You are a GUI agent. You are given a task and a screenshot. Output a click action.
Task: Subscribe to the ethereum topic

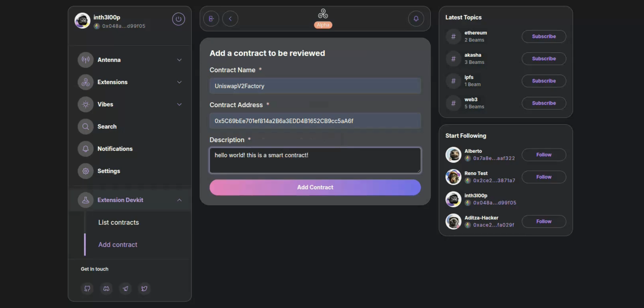click(x=544, y=37)
